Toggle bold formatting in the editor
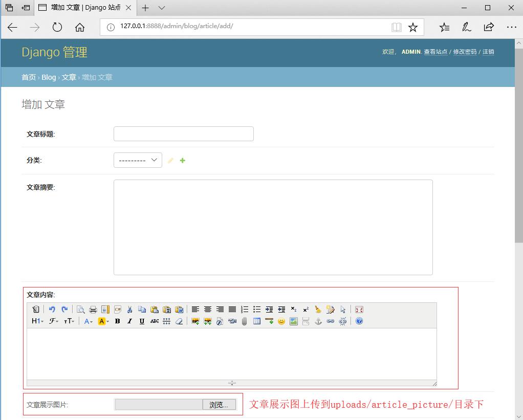 (117, 321)
